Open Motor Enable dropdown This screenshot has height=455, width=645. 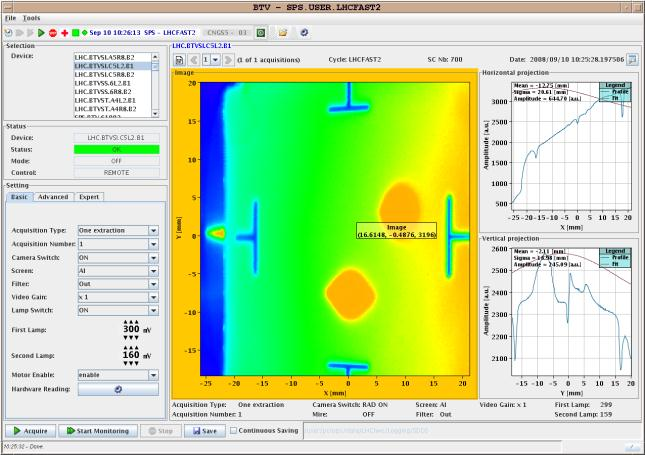point(153,375)
